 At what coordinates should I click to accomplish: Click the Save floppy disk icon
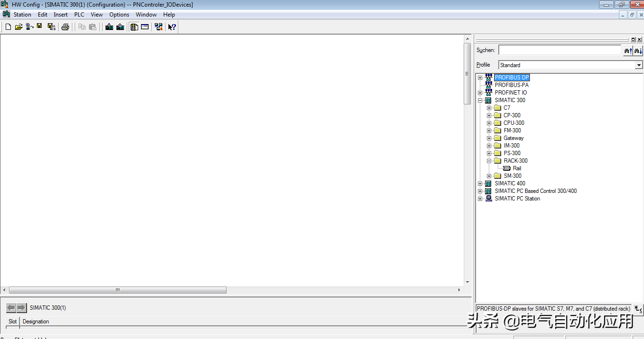(39, 26)
